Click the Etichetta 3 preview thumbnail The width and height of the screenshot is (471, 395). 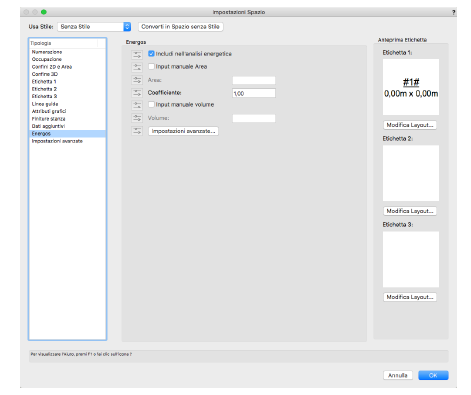tap(411, 259)
